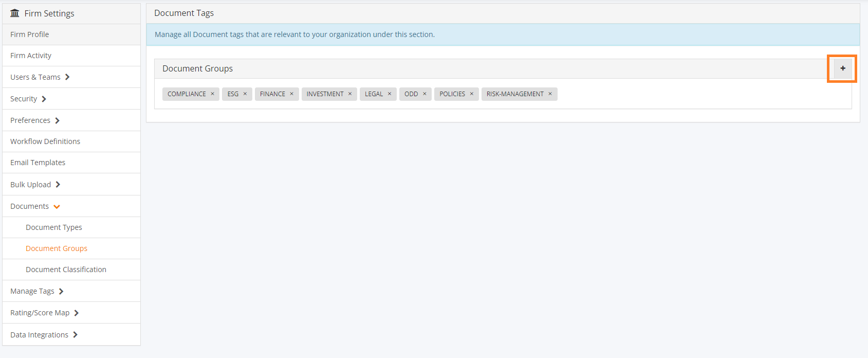
Task: Add a new document group with plus button
Action: coord(843,68)
